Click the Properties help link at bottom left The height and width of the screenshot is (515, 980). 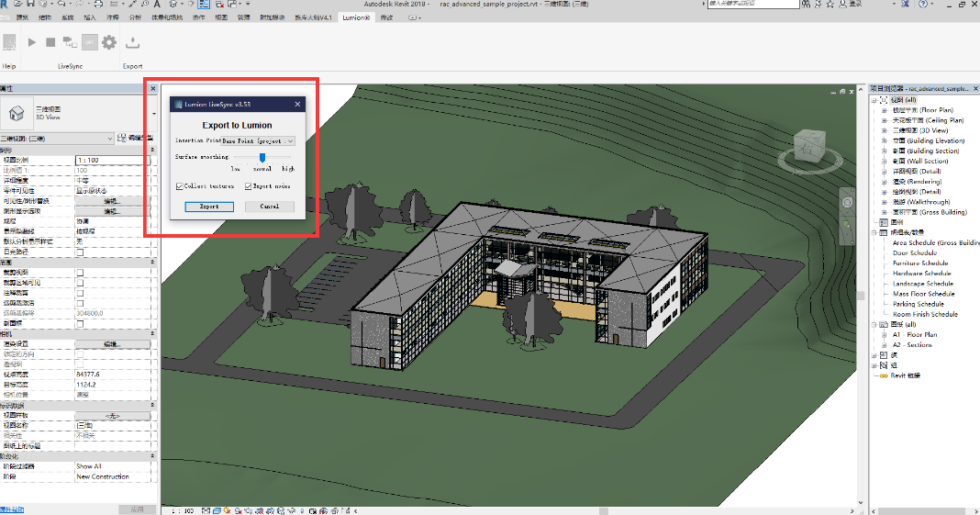(12, 510)
